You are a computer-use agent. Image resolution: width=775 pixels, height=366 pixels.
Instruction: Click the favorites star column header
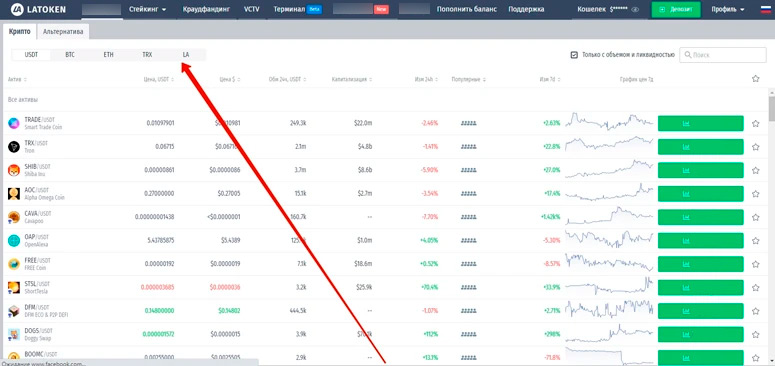point(755,79)
